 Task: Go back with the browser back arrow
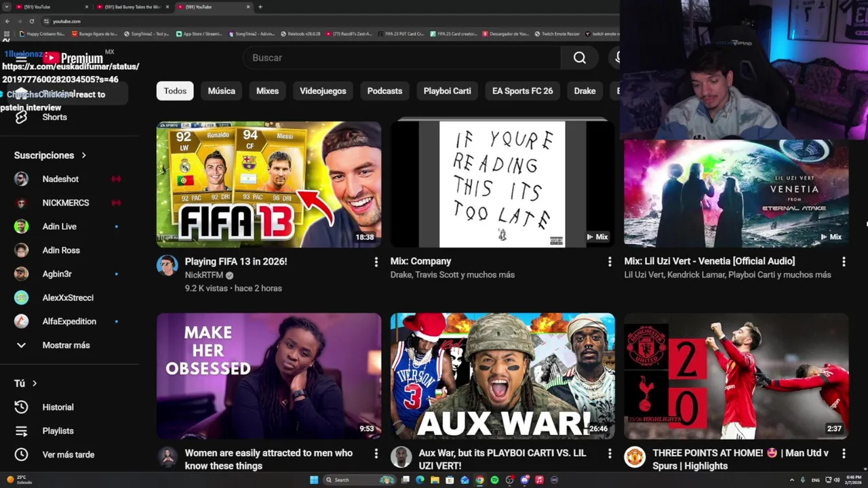coord(7,21)
